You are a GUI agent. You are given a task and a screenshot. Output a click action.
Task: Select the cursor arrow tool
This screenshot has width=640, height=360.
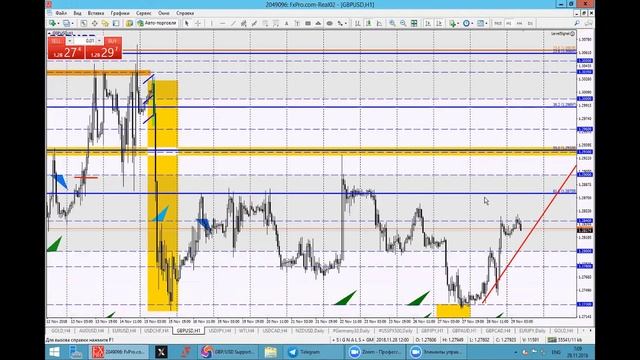(x=187, y=23)
